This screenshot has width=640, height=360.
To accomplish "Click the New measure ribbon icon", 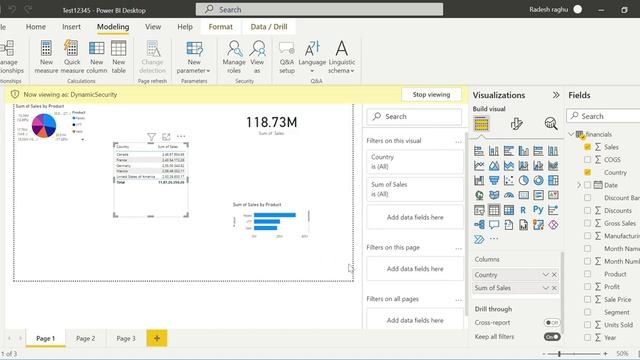I will 46,57.
